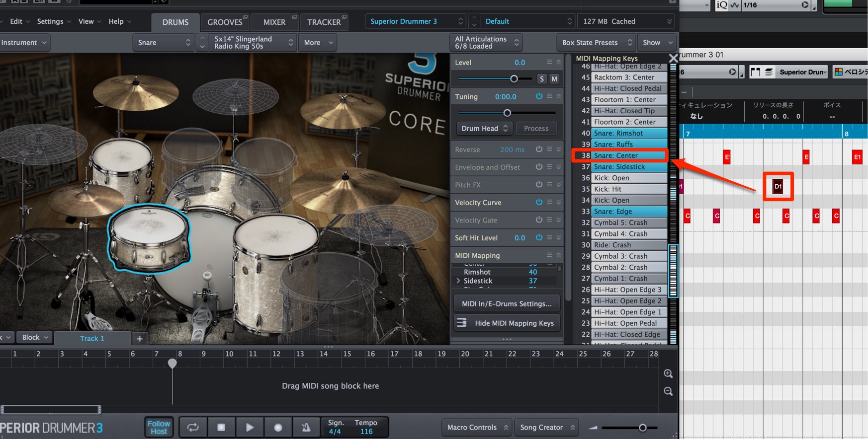Expand the Envelope and Offset section
Image resolution: width=868 pixels, height=439 pixels.
point(558,167)
